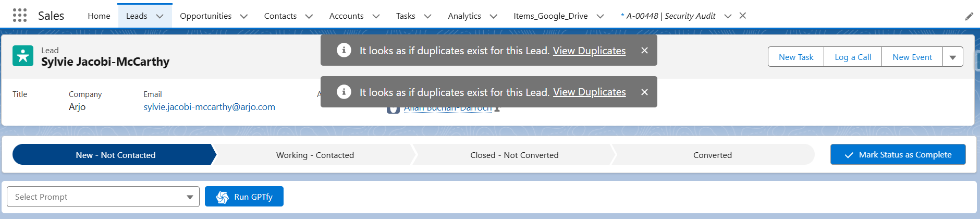
Task: Click Mark Status as Complete button
Action: click(898, 154)
